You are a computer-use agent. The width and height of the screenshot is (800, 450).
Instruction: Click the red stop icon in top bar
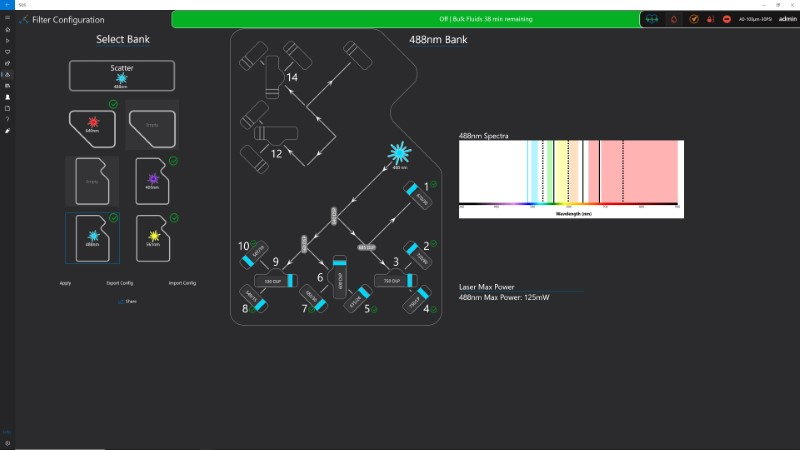727,19
